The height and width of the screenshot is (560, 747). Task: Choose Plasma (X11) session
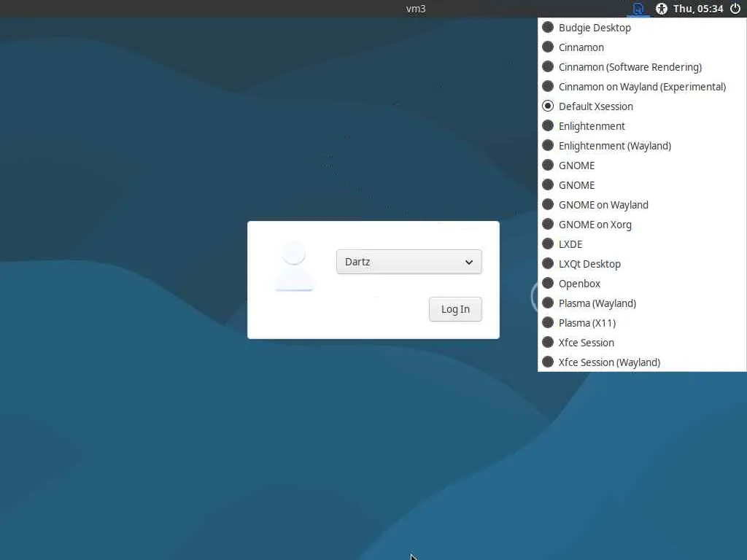pyautogui.click(x=642, y=323)
